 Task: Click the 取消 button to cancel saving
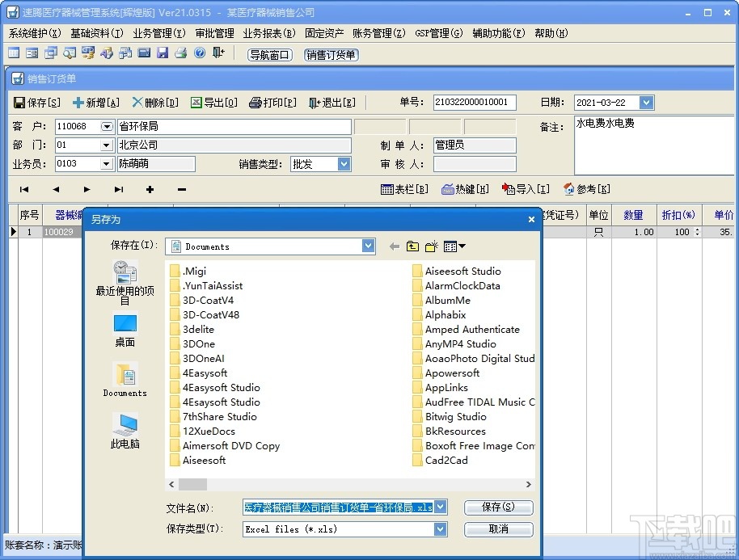(x=498, y=529)
